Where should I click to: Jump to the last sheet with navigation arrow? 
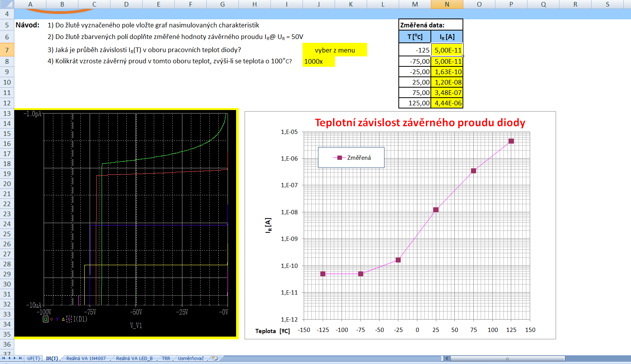[x=21, y=358]
